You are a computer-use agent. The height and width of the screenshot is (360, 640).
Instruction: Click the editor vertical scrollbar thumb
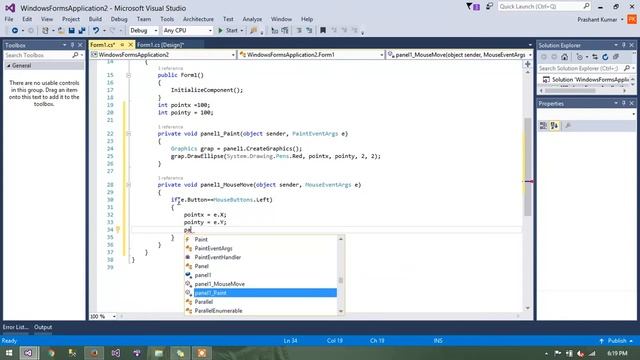(528, 167)
